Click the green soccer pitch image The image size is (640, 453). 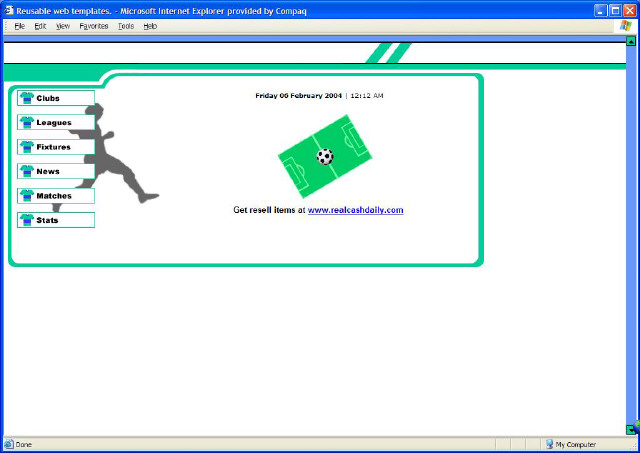pyautogui.click(x=300, y=165)
